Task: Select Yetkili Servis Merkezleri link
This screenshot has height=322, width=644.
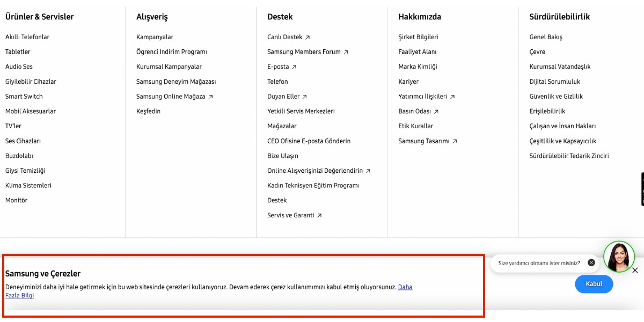Action: pyautogui.click(x=301, y=111)
